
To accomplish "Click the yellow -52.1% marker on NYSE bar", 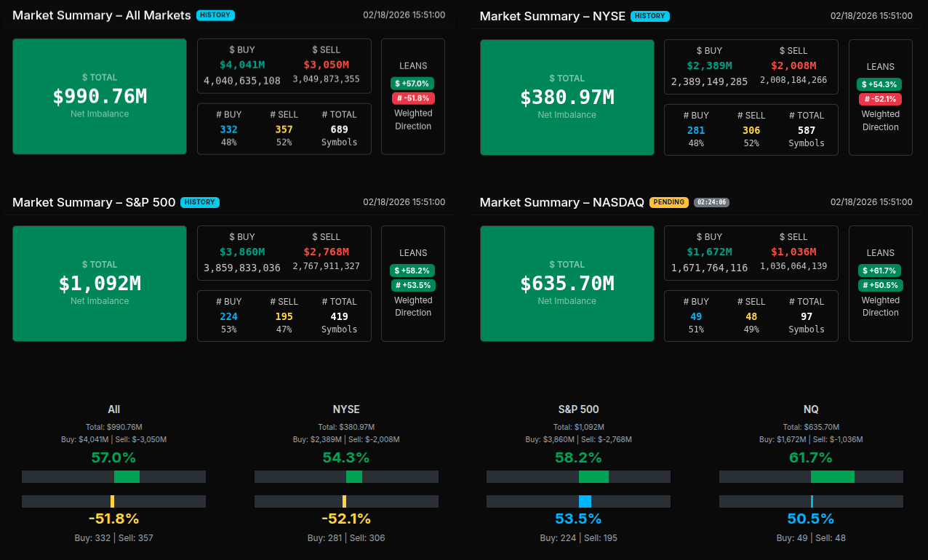I will point(344,502).
